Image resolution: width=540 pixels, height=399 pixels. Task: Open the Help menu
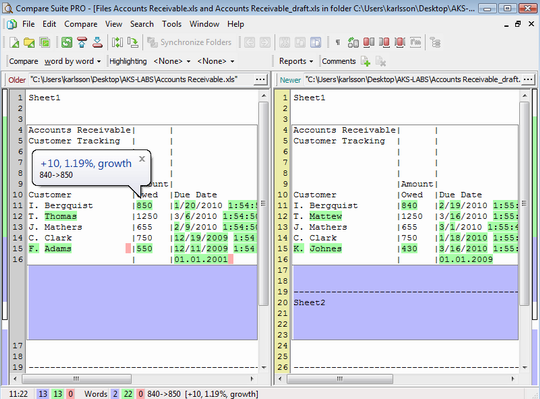pyautogui.click(x=236, y=24)
